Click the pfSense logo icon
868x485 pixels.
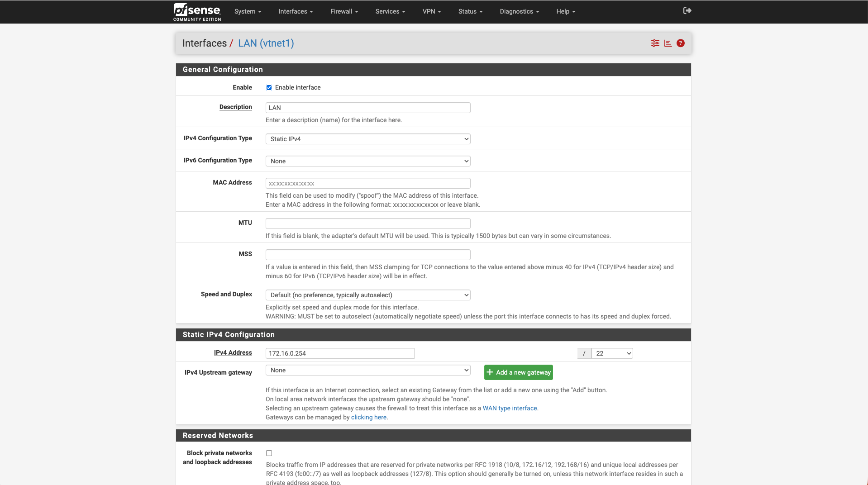point(197,12)
